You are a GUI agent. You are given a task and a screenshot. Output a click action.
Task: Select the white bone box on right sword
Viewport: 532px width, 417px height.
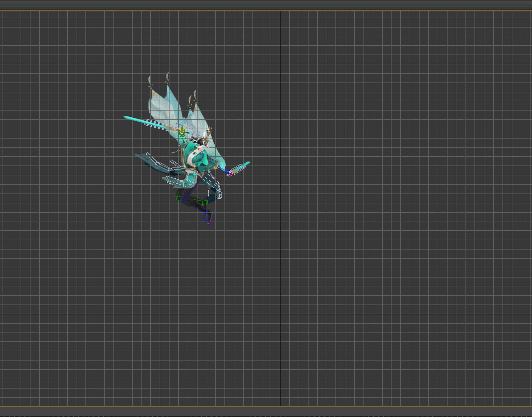click(x=238, y=168)
